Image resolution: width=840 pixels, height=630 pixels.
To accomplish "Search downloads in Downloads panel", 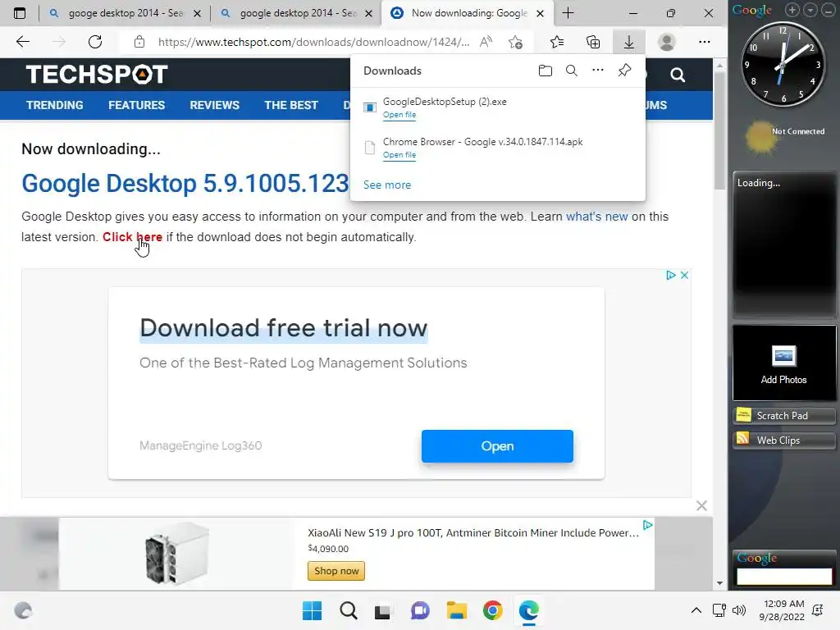I will pos(572,71).
